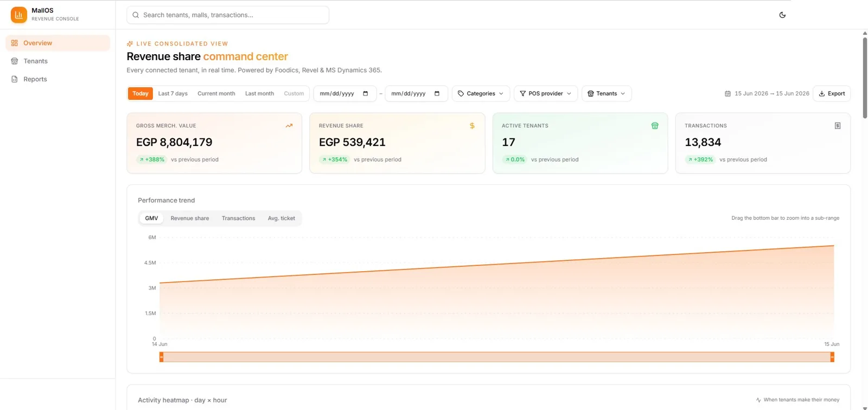Click the +388% change badge

pyautogui.click(x=151, y=159)
